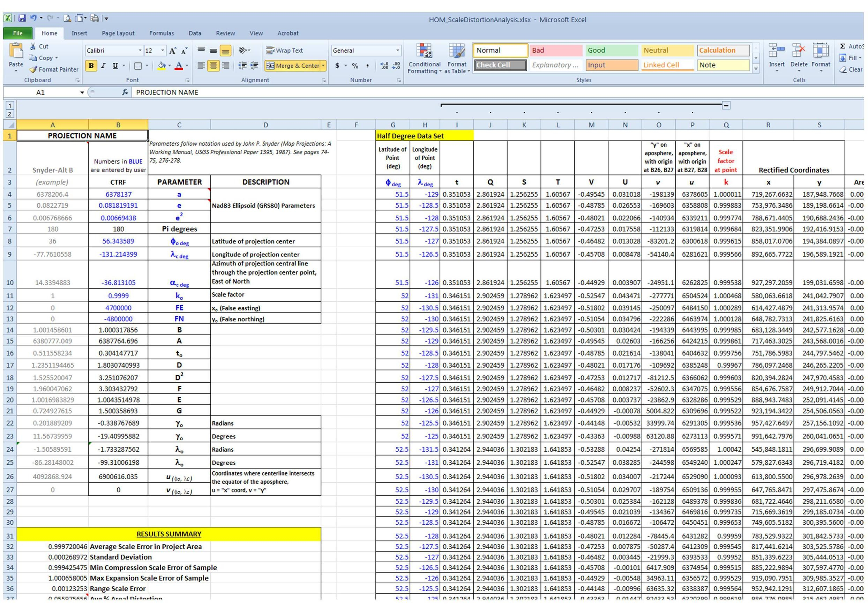Click the Merge & Center button
The width and height of the screenshot is (868, 615).
(x=292, y=66)
